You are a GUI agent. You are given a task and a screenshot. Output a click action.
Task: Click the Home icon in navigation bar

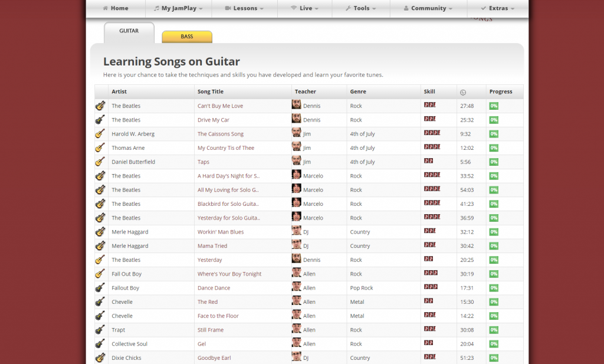pyautogui.click(x=105, y=8)
